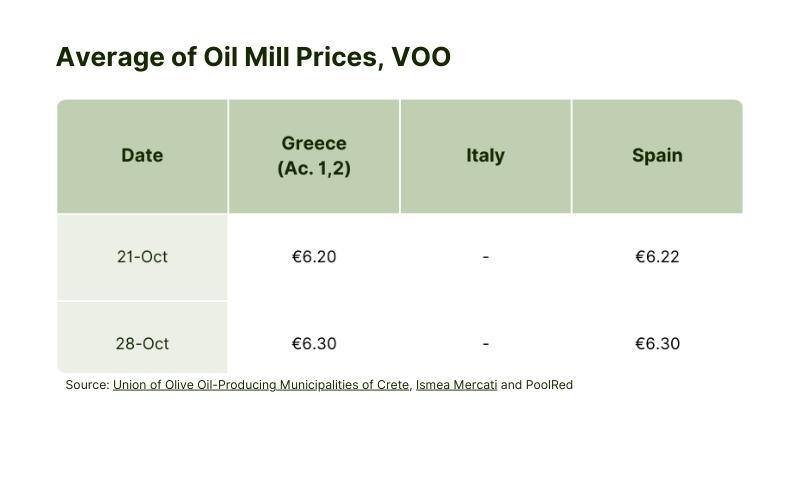
Task: Click Italy dash cell for 21-Oct
Action: 486,257
